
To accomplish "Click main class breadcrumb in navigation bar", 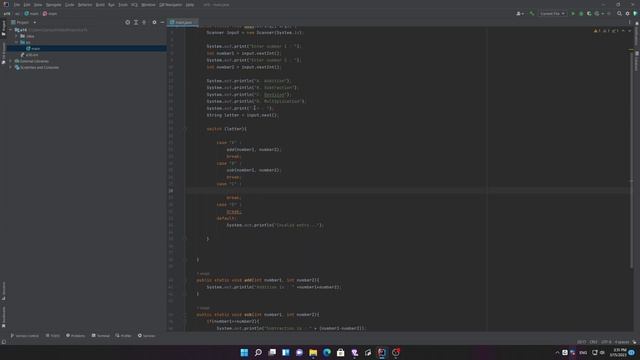I will click(31, 14).
